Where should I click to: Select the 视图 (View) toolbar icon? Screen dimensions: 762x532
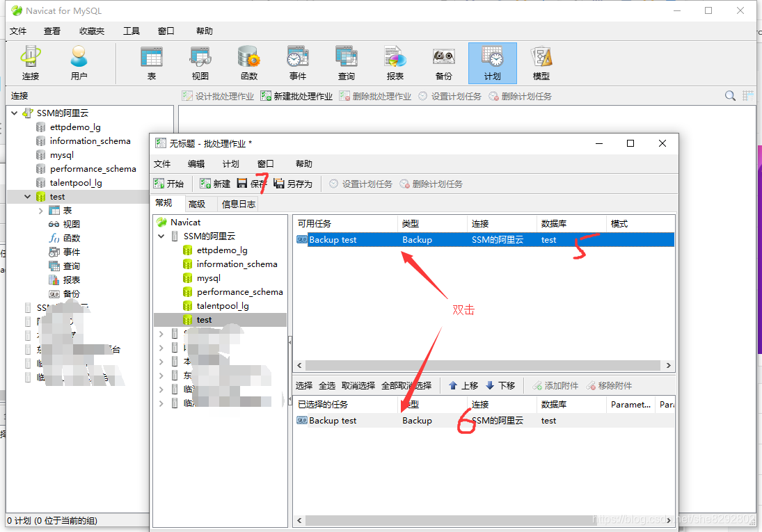(x=200, y=63)
